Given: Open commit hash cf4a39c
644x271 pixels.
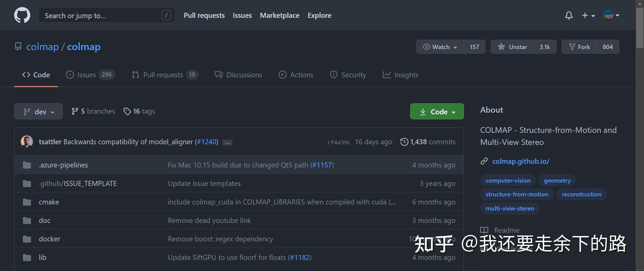Looking at the screenshot, I should [339, 142].
